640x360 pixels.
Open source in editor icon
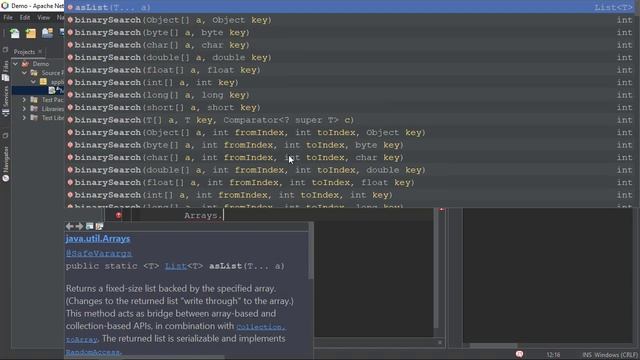pyautogui.click(x=99, y=226)
